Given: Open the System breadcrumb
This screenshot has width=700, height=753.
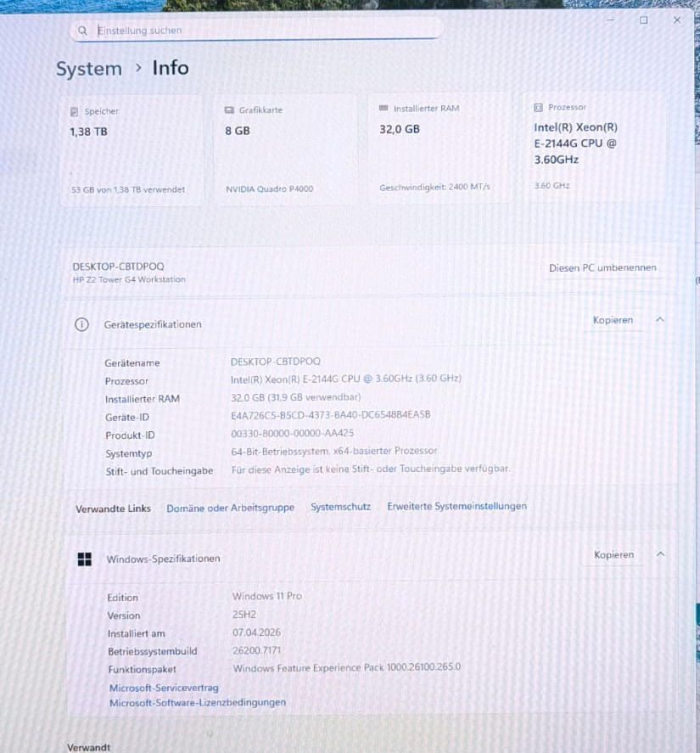Looking at the screenshot, I should (89, 69).
